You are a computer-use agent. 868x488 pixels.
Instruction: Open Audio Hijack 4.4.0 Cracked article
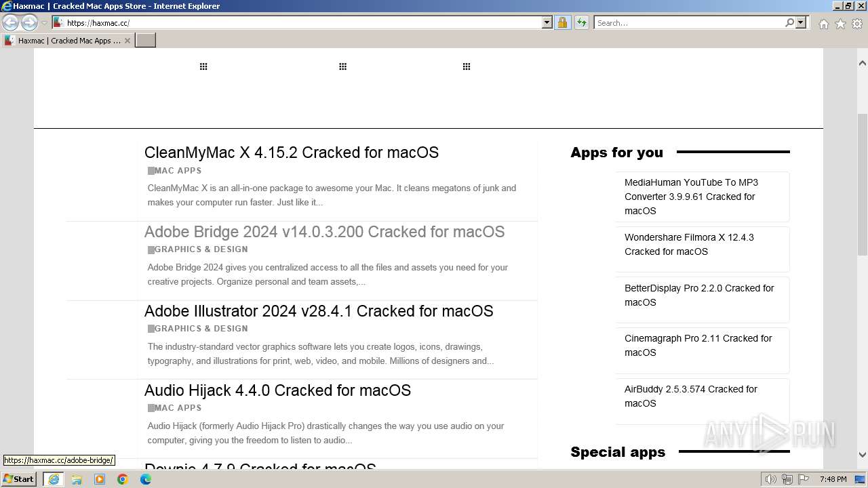pyautogui.click(x=277, y=390)
